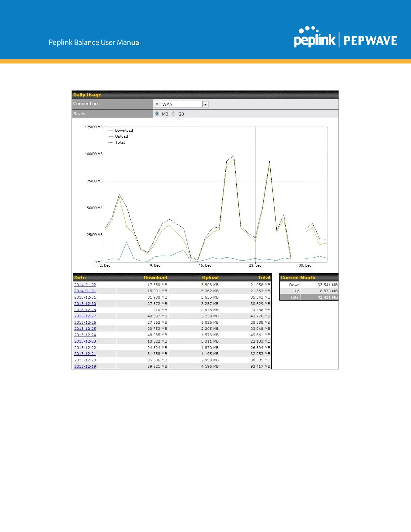Image resolution: width=411 pixels, height=532 pixels.
Task: Click the 33 541 MB Down value
Action: point(328,285)
